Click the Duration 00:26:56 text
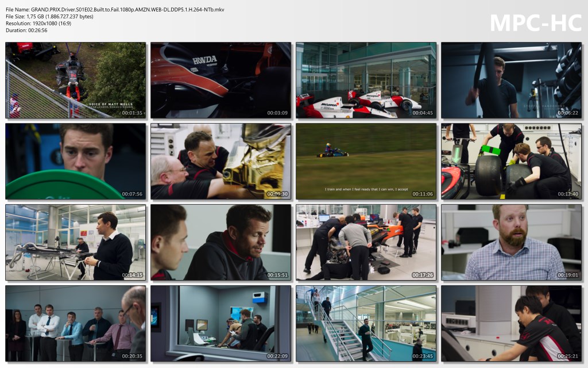This screenshot has width=588, height=368. (26, 30)
